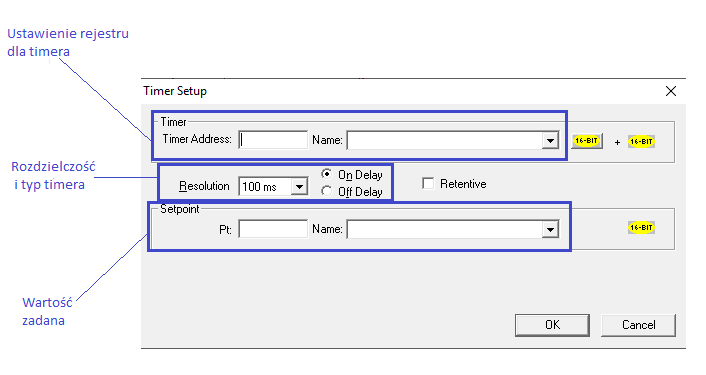The height and width of the screenshot is (375, 706).
Task: Close the Timer Setup dialog
Action: [671, 91]
